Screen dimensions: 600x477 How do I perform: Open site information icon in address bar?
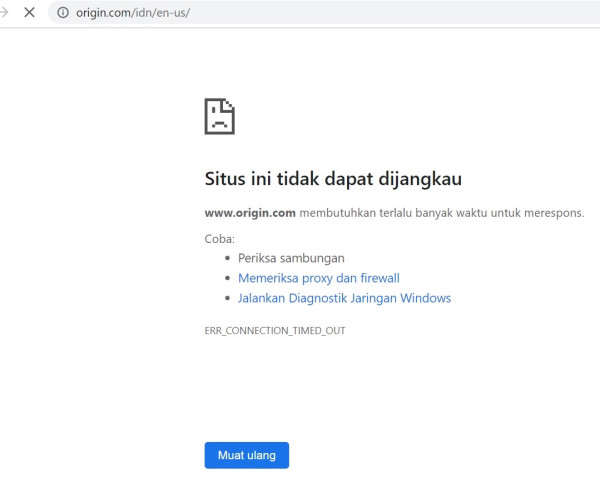(63, 13)
